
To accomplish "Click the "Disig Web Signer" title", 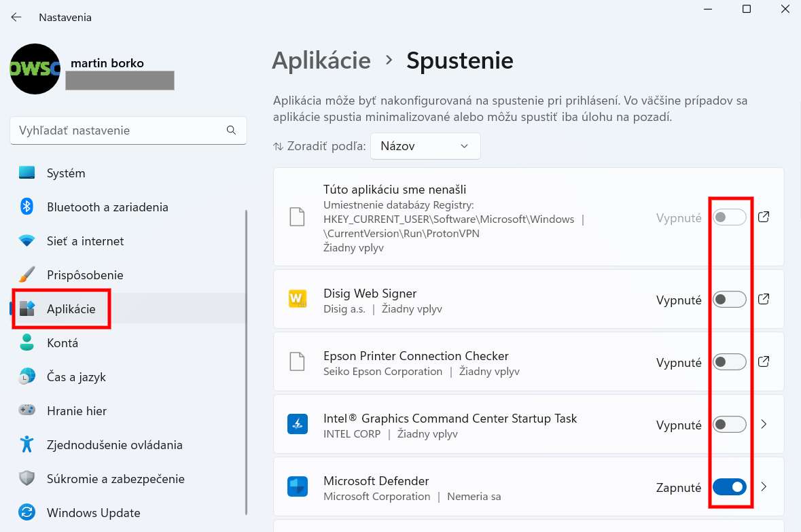I will [370, 294].
